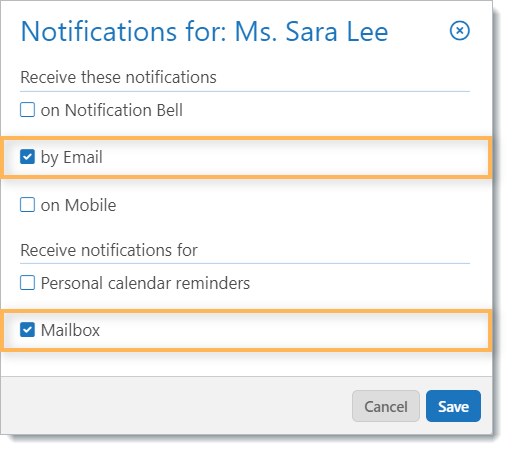The width and height of the screenshot is (508, 450).
Task: Close the Notifications dialog with the X icon
Action: click(x=460, y=31)
